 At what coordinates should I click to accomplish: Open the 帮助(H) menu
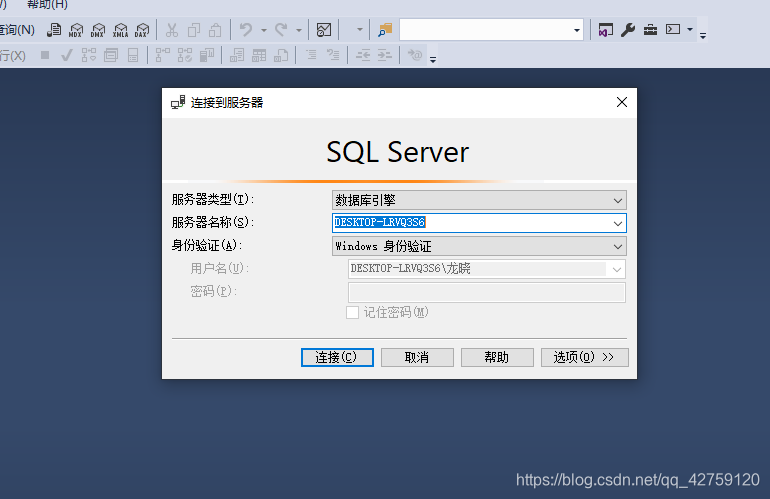click(x=47, y=4)
